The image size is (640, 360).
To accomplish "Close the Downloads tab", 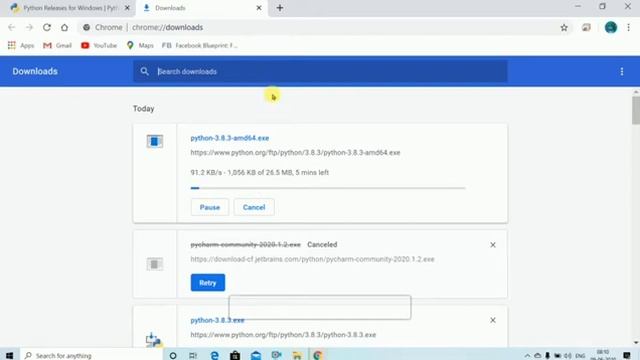I will click(x=259, y=8).
